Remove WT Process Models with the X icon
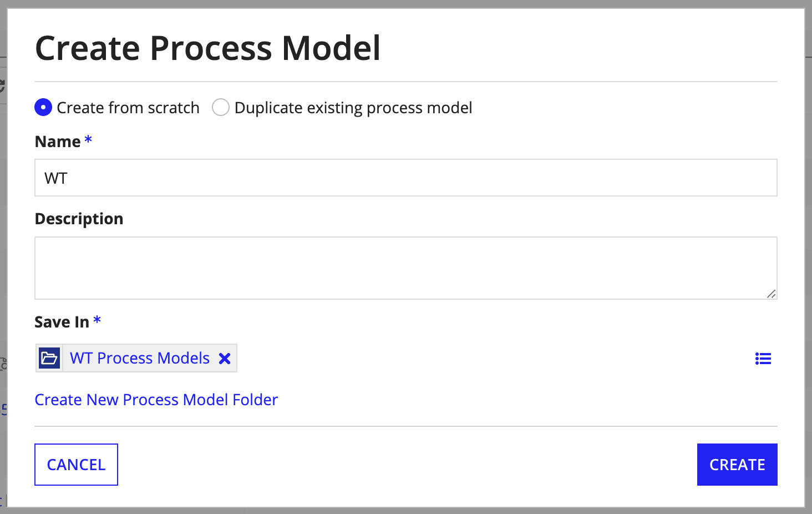 coord(225,359)
